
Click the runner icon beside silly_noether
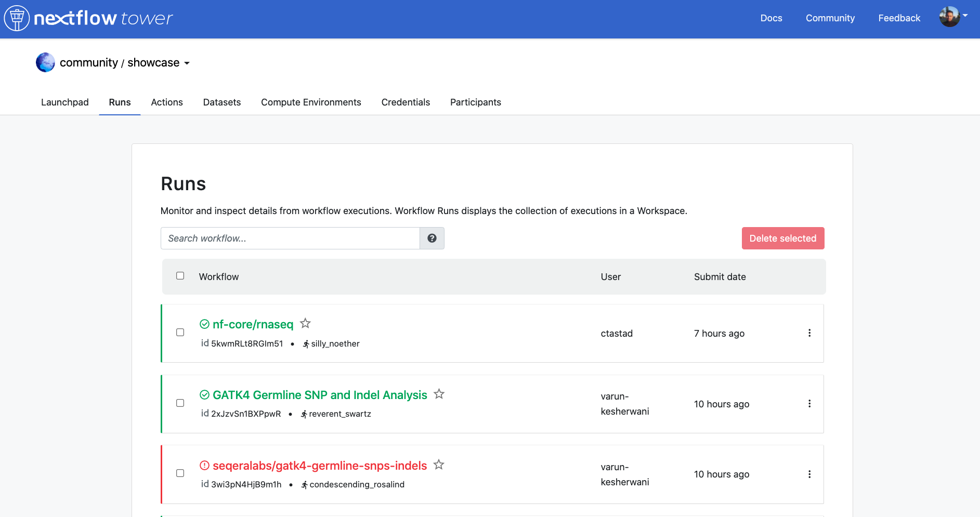306,344
